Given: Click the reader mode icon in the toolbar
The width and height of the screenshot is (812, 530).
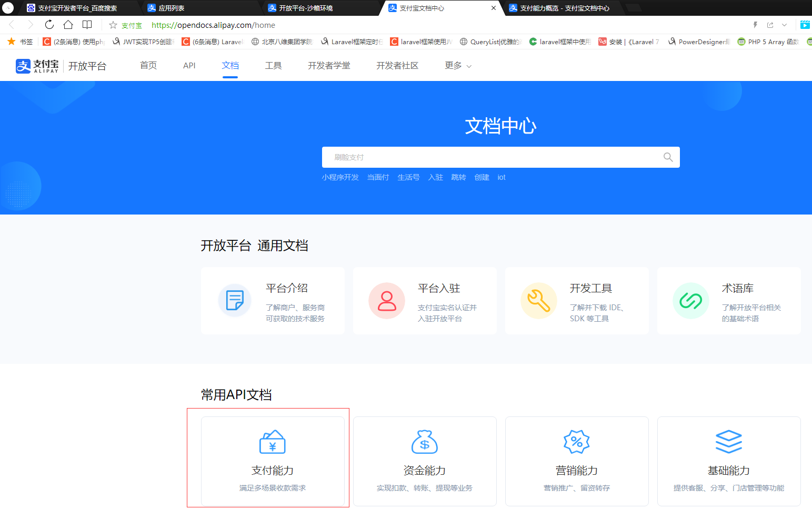Looking at the screenshot, I should tap(87, 25).
